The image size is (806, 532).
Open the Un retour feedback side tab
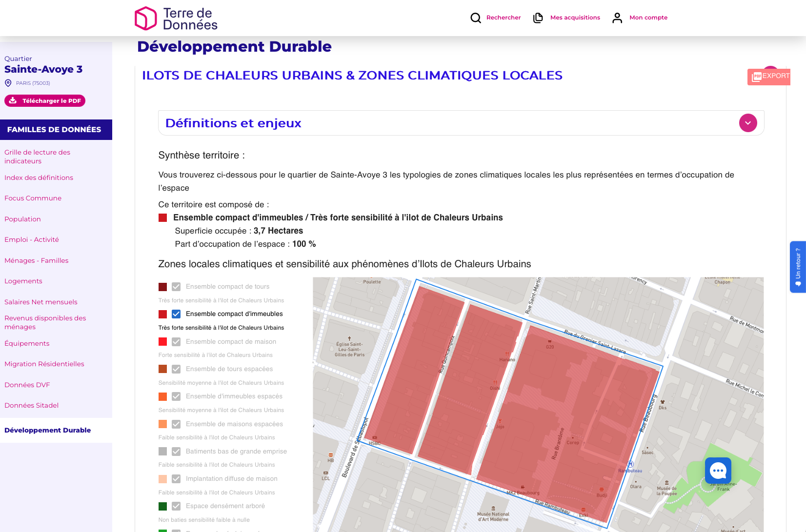pos(798,267)
